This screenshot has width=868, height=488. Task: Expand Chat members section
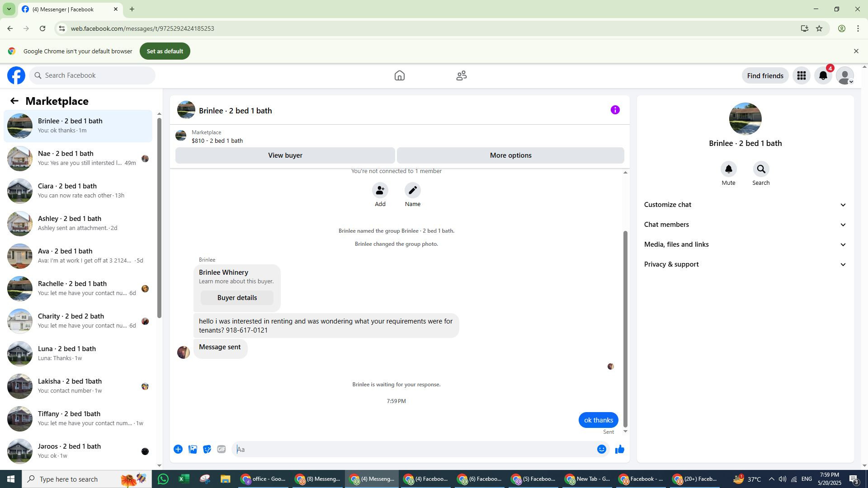[745, 225]
